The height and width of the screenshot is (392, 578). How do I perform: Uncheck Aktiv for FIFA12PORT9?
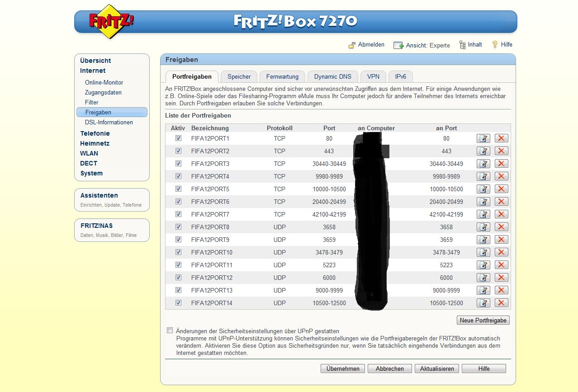tap(178, 240)
